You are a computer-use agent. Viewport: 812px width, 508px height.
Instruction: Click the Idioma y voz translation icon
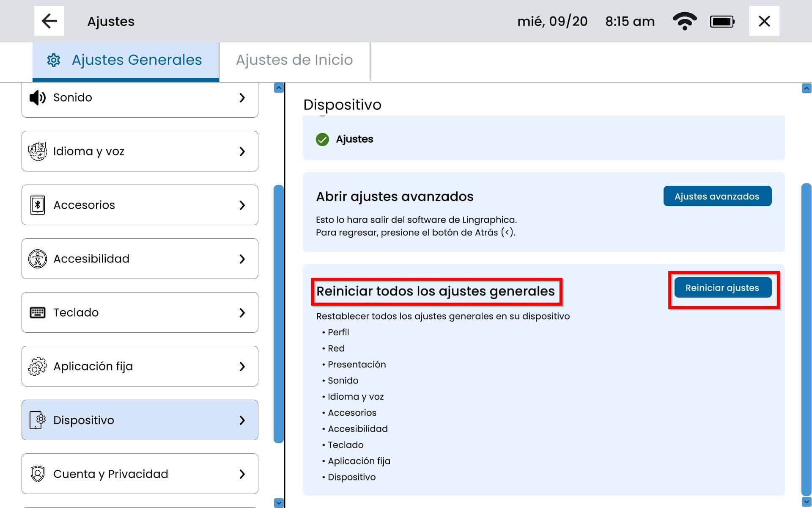click(37, 151)
